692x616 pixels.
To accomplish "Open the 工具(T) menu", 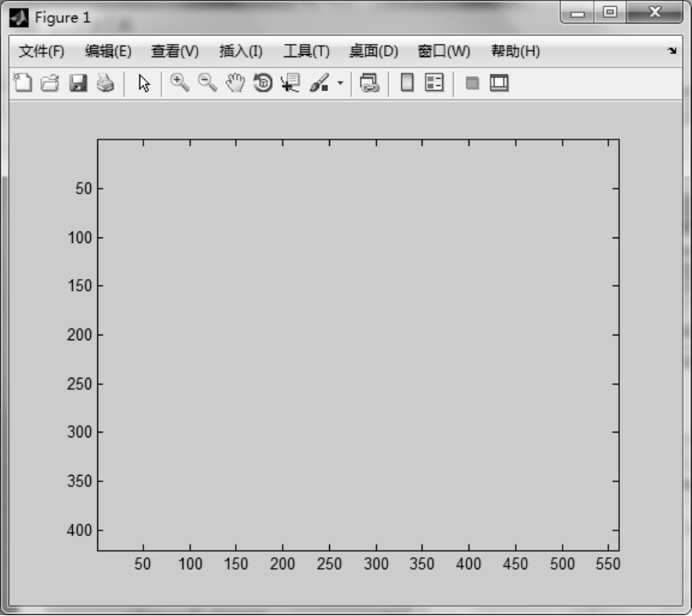I will (x=306, y=52).
